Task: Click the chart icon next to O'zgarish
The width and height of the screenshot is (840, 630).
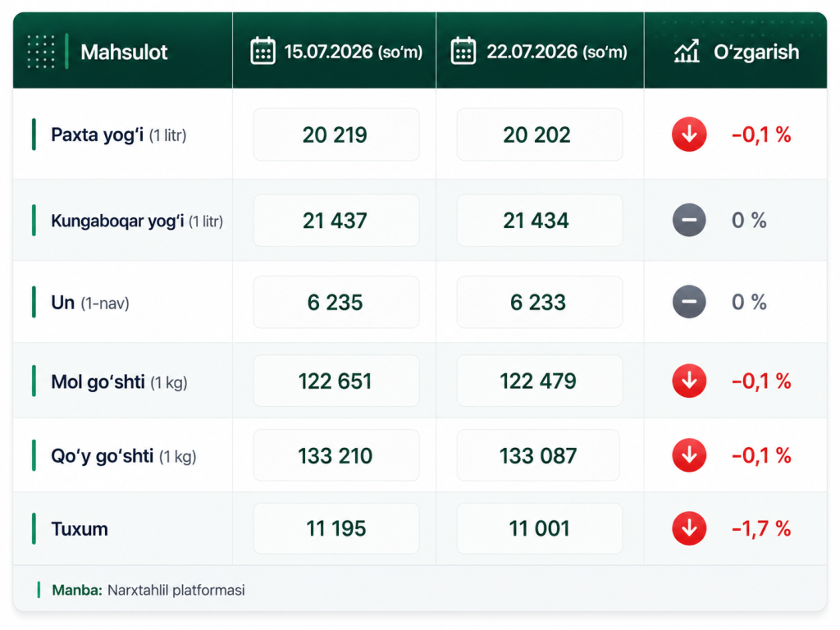Action: [x=687, y=52]
